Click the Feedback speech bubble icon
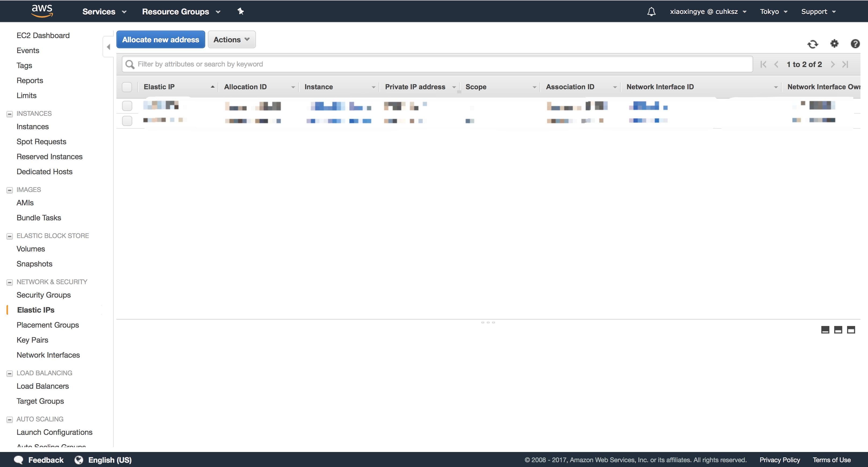Viewport: 868px width, 467px height. click(x=19, y=459)
